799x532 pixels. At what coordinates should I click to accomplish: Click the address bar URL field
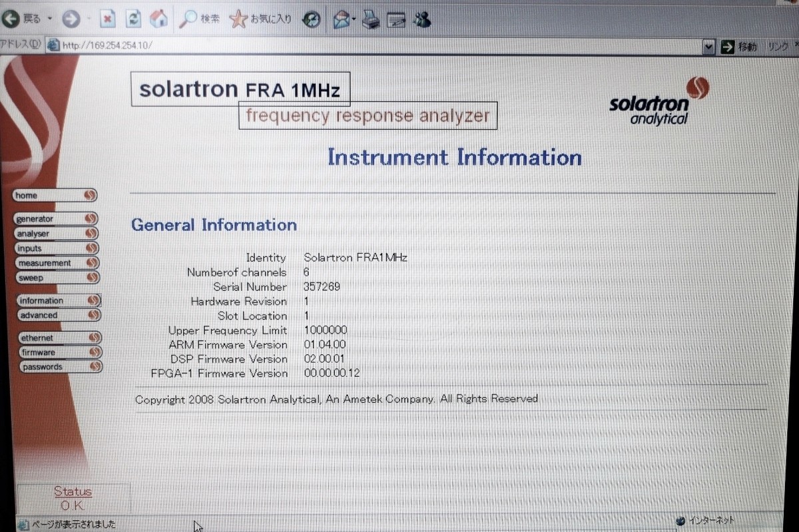pos(380,46)
